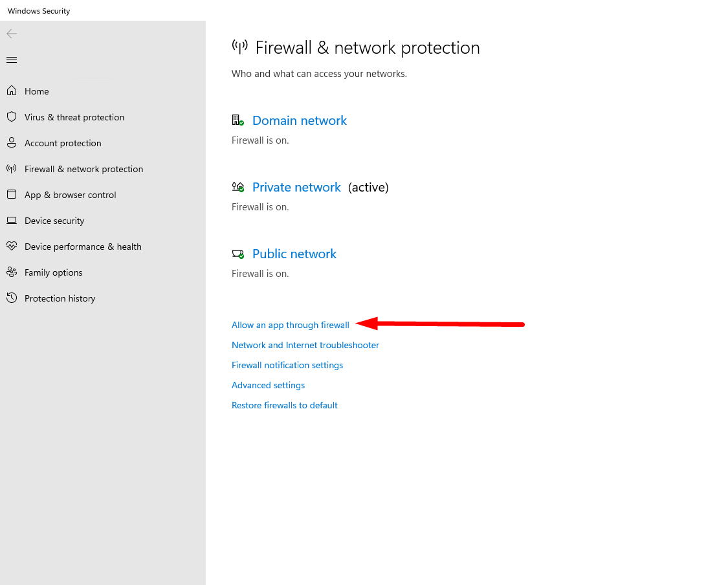Open firewall Advanced settings
The image size is (728, 585).
point(268,385)
